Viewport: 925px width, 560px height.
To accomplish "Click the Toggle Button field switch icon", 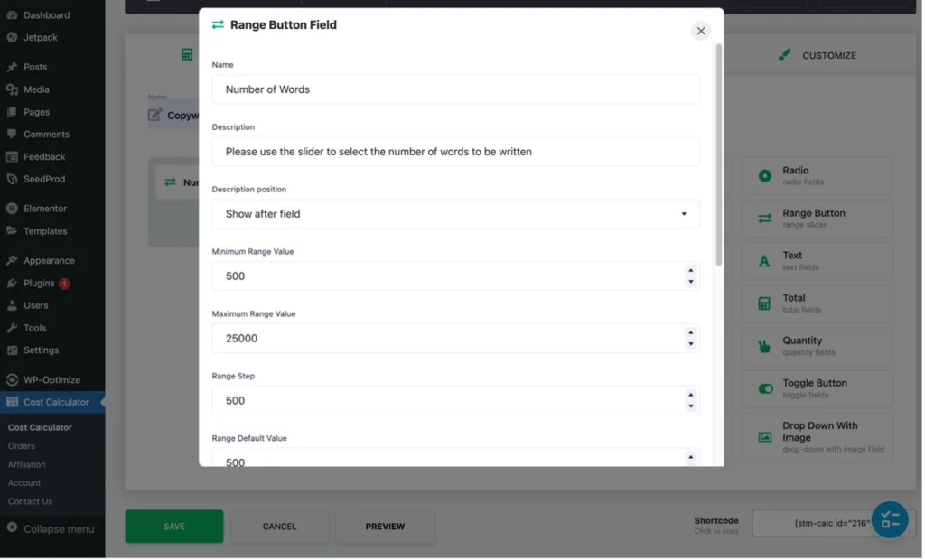I will (765, 388).
